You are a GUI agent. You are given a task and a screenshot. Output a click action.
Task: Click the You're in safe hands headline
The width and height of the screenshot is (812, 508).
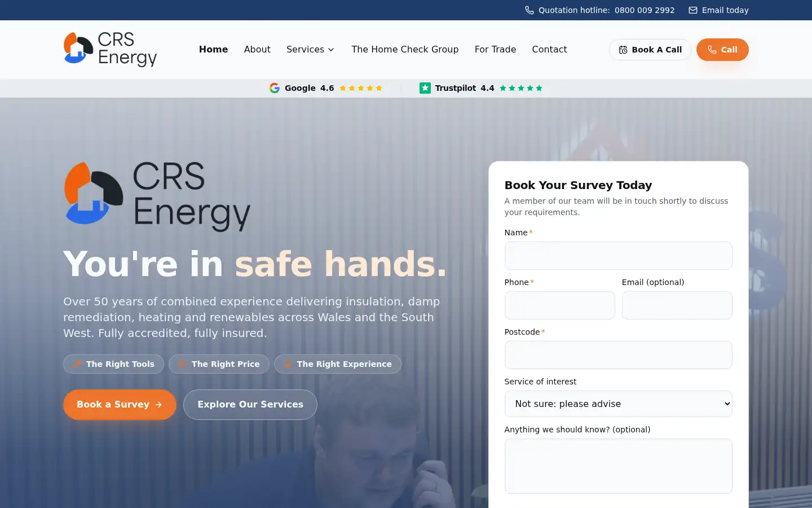(x=255, y=264)
